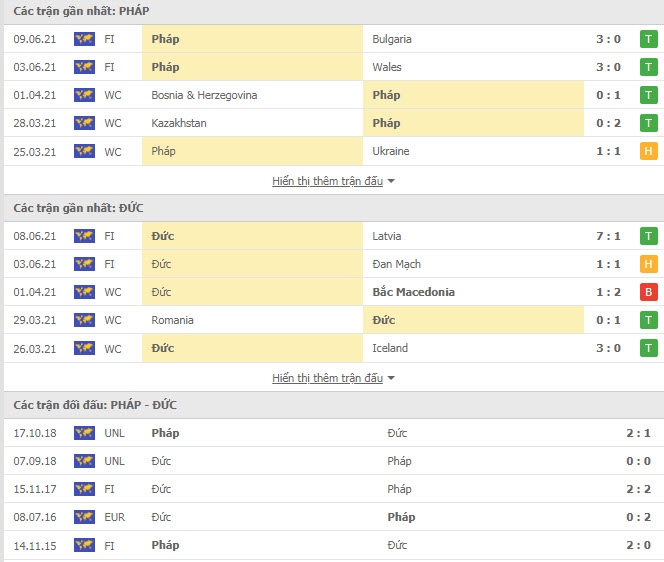The image size is (664, 562).
Task: Select the Kazakhstan vs Pháp match row
Action: click(332, 123)
